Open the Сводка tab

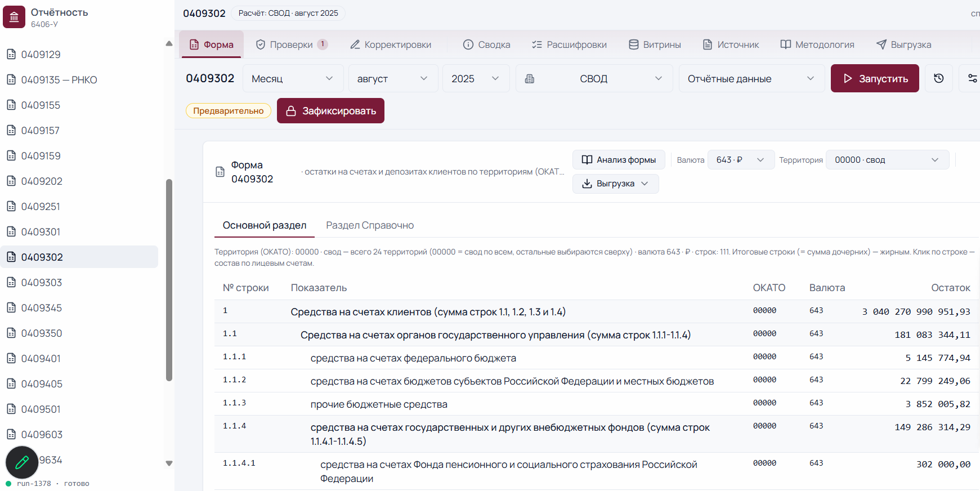(487, 44)
